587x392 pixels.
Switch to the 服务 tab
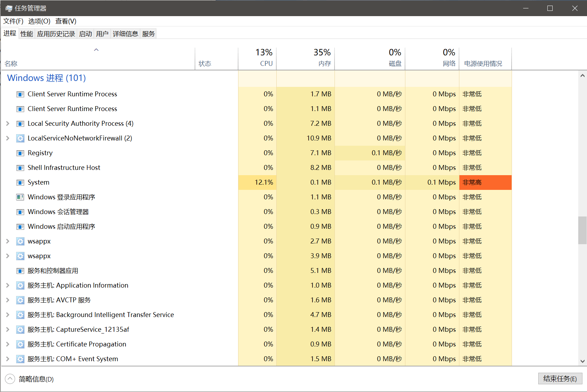149,34
